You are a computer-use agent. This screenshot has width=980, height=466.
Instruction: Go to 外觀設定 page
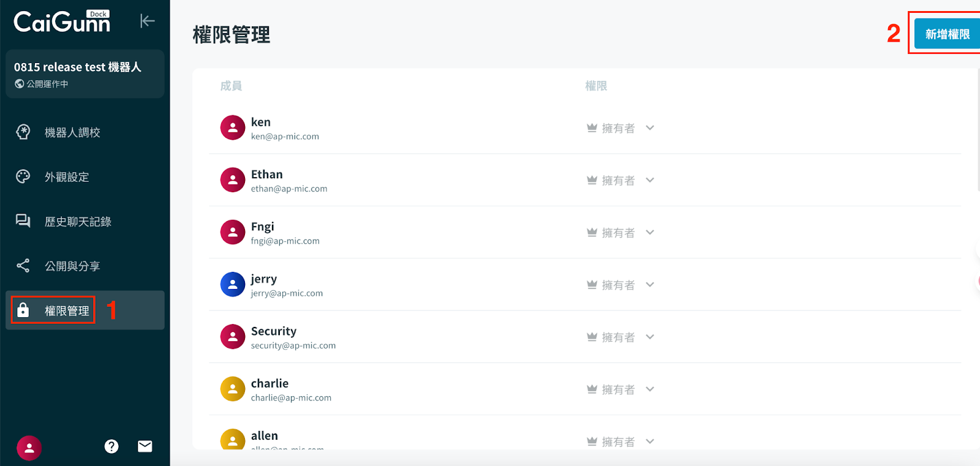click(x=67, y=177)
